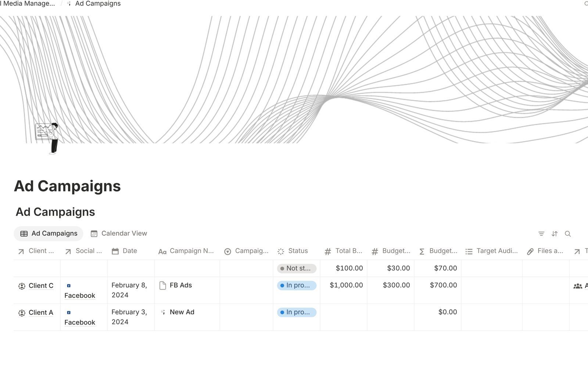This screenshot has height=368, width=588.
Task: Click the wavy lines cover image
Action: point(294,79)
